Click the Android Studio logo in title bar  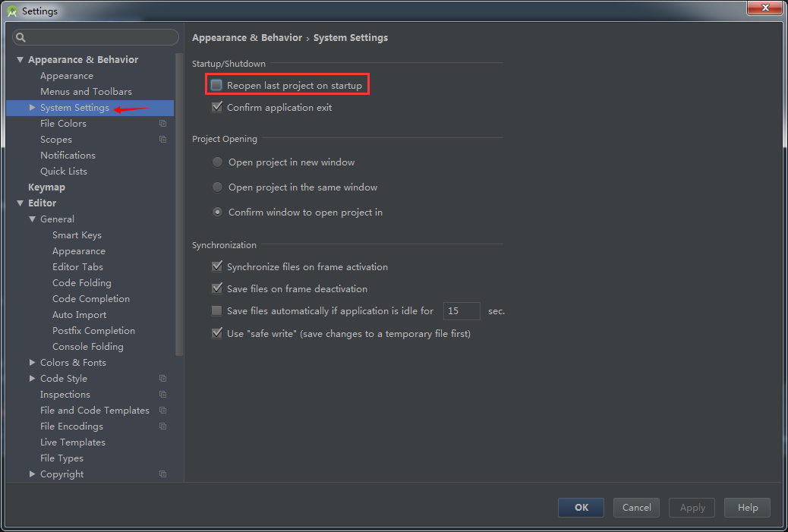point(12,11)
